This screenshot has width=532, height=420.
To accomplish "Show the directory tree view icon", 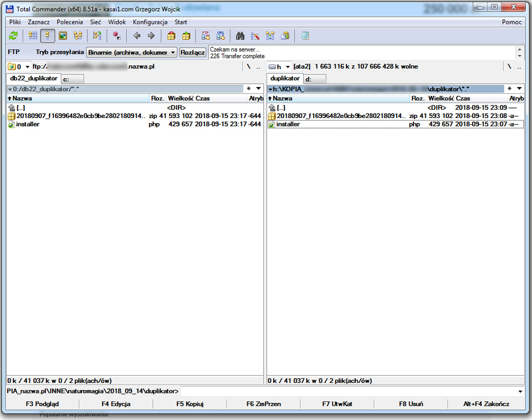I will click(x=78, y=35).
